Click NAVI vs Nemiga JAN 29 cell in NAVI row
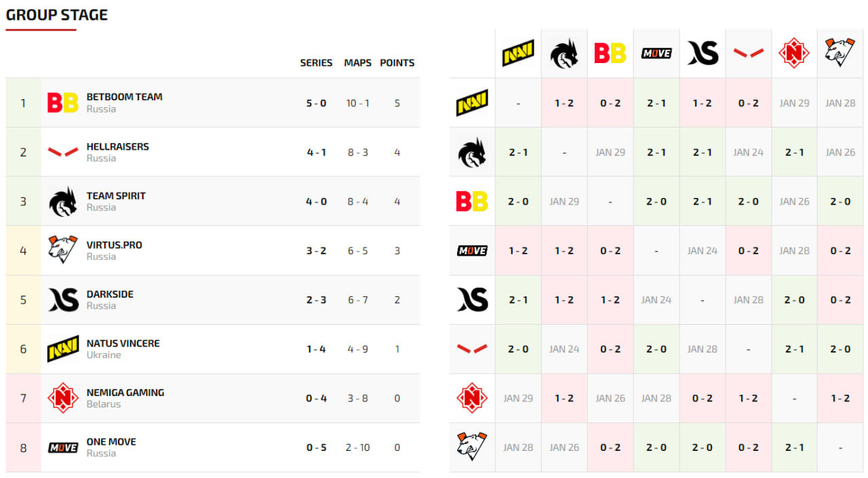Image resolution: width=868 pixels, height=478 pixels. click(x=794, y=103)
